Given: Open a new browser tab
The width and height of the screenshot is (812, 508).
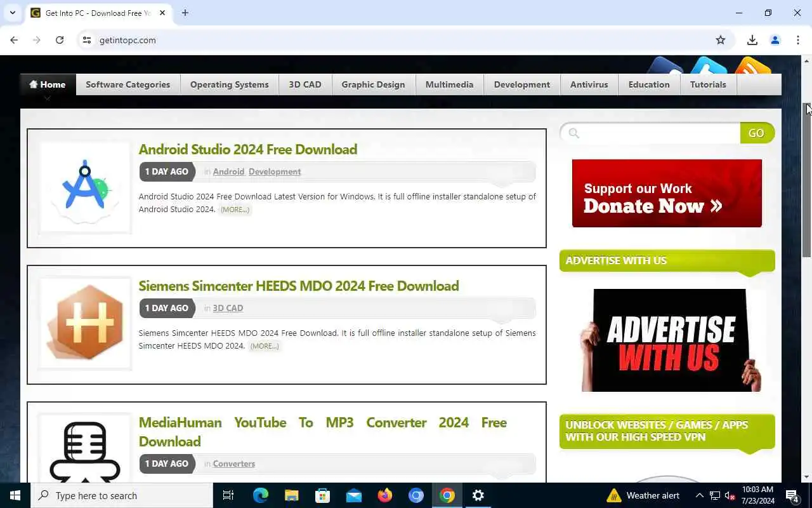Looking at the screenshot, I should click(185, 13).
